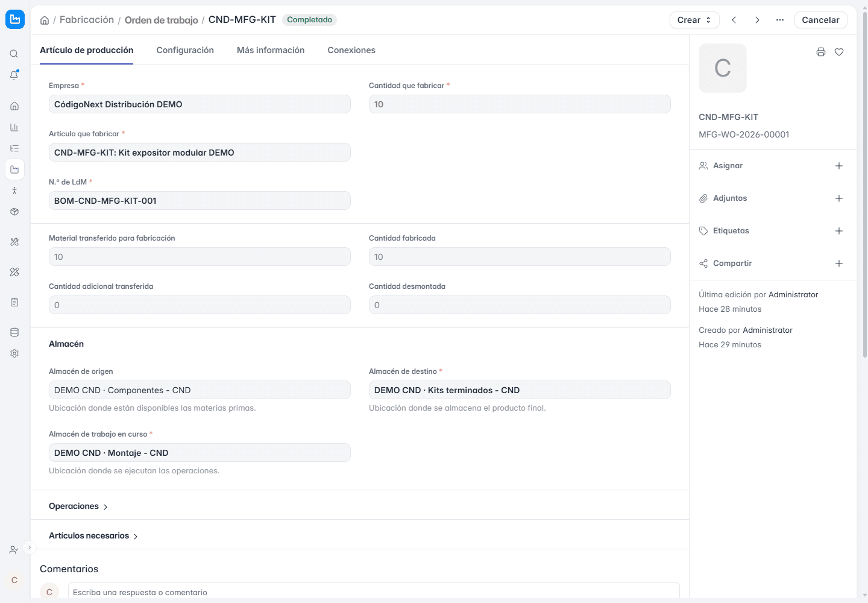Screen dimensions: 868x603
Task: Click the user check icon in sidebar
Action: tap(14, 550)
